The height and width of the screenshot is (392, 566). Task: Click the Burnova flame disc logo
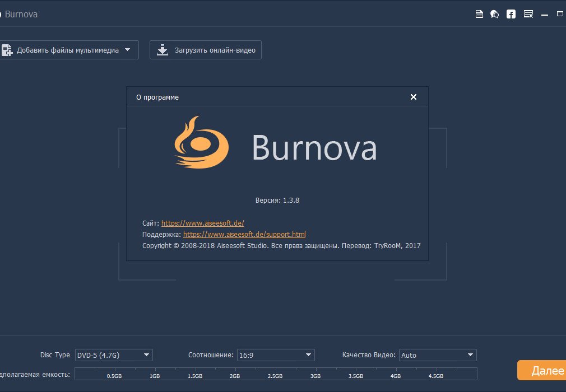[x=201, y=142]
